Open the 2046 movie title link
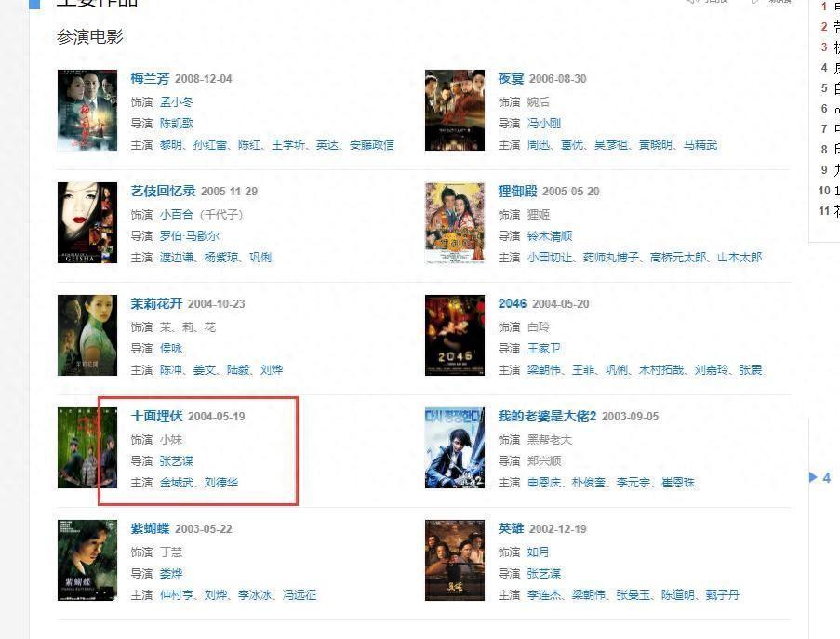 pos(513,304)
